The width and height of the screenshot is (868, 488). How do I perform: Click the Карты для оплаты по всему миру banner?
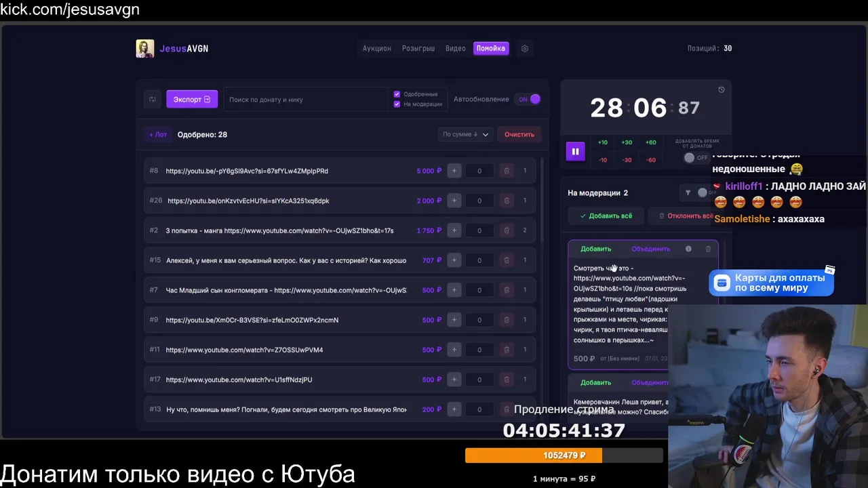pos(772,283)
